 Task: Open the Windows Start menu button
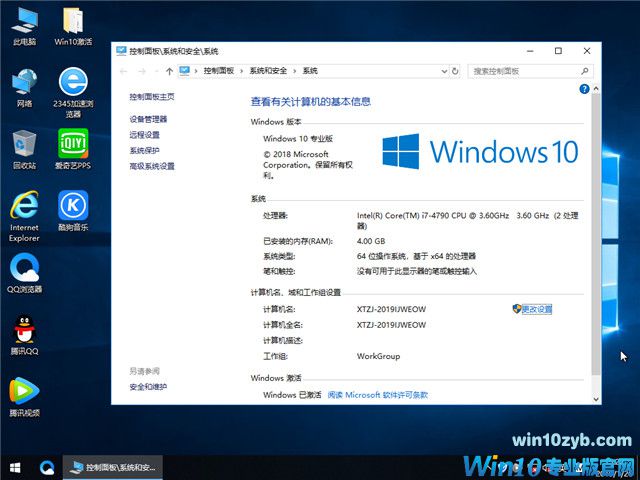pyautogui.click(x=15, y=467)
